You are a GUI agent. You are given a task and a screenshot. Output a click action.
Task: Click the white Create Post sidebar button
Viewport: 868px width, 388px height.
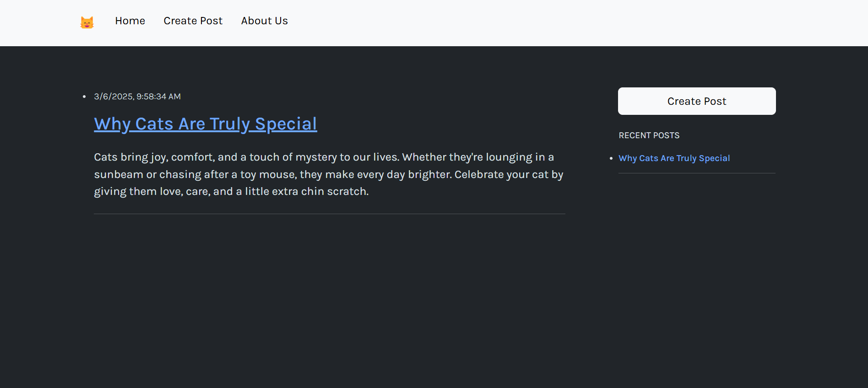[x=697, y=101]
